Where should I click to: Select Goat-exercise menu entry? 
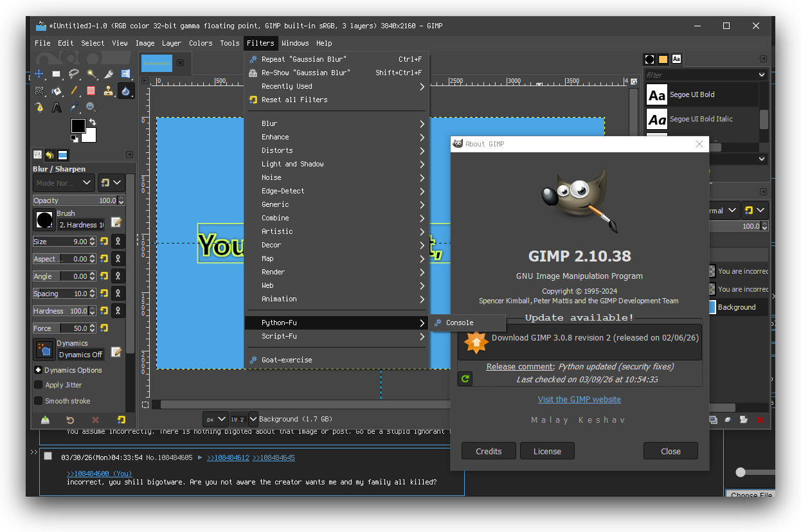point(337,360)
